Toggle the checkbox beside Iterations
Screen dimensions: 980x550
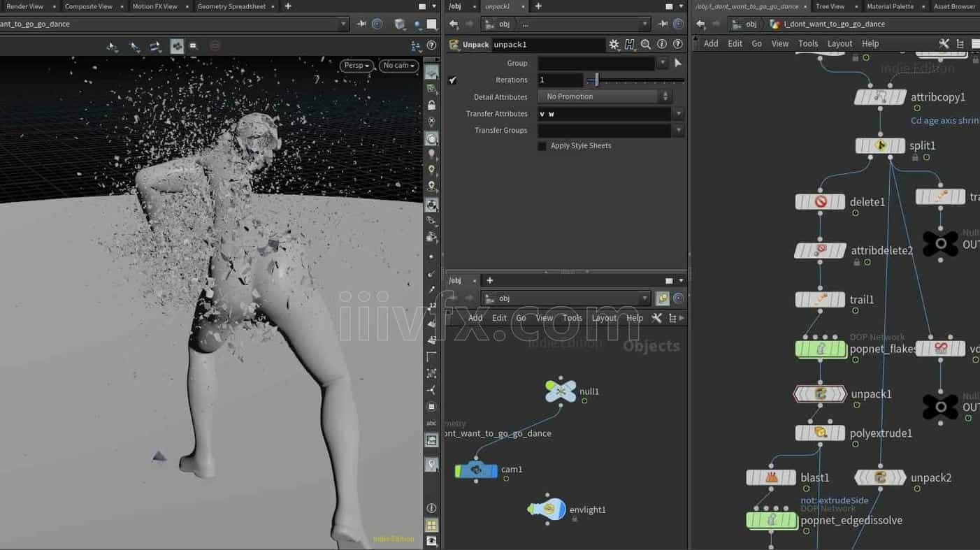point(452,80)
